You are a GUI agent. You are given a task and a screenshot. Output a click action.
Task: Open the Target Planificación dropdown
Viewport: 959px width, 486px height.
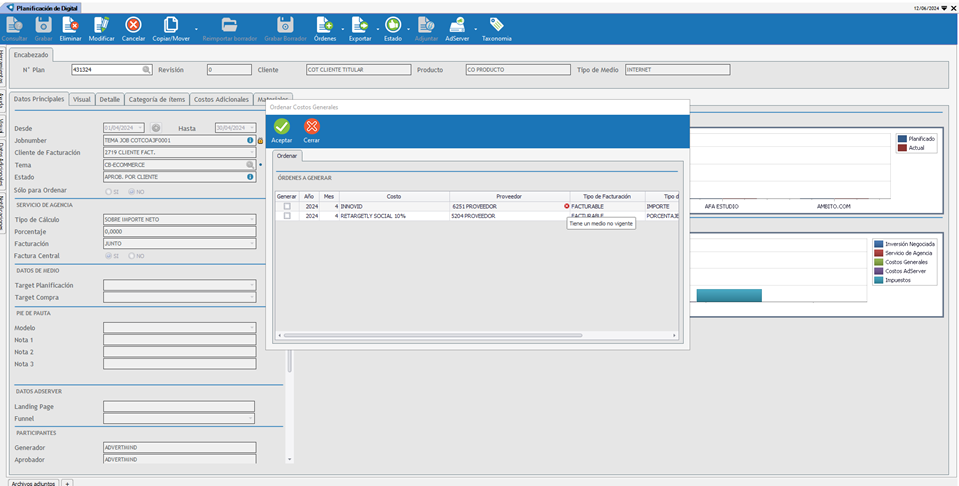251,285
